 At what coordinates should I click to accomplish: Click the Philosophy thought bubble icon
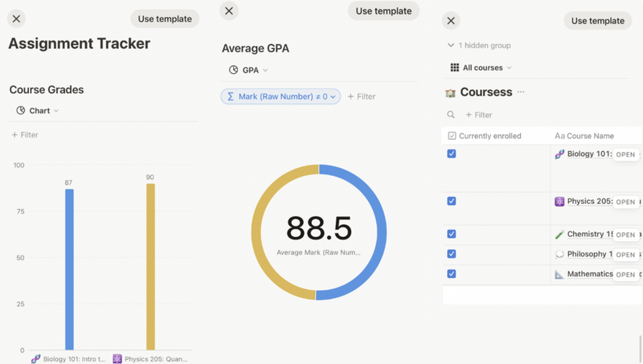[x=559, y=254]
